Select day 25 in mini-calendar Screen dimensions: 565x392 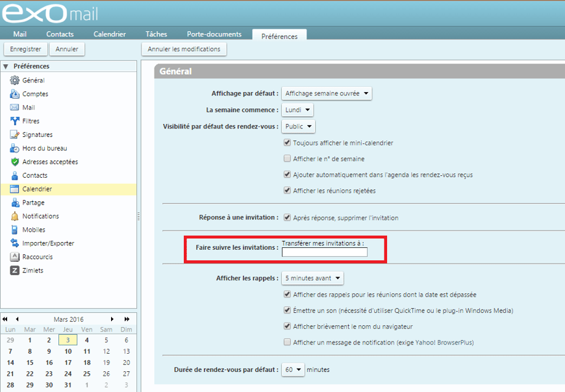[x=87, y=374]
